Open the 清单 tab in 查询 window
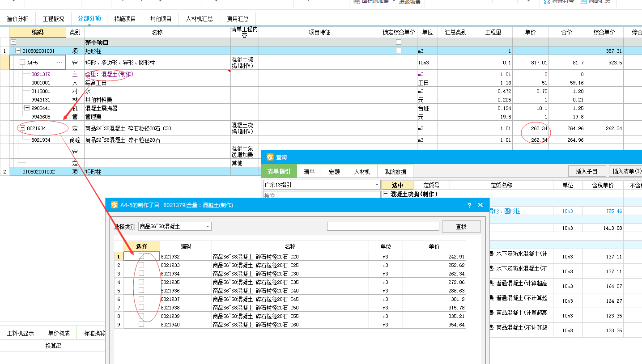Screen dimensions: 642x364 click(309, 172)
